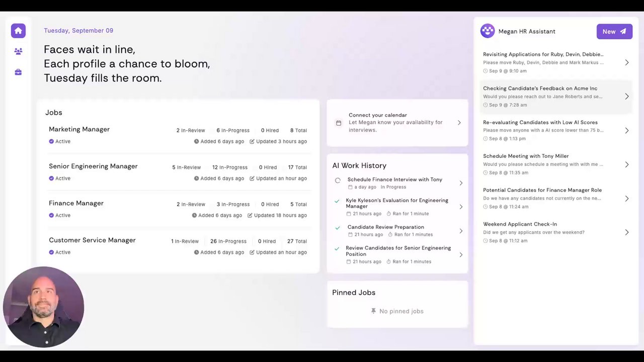Click the pin icon in Pinned Jobs
Image resolution: width=644 pixels, height=362 pixels.
[373, 311]
